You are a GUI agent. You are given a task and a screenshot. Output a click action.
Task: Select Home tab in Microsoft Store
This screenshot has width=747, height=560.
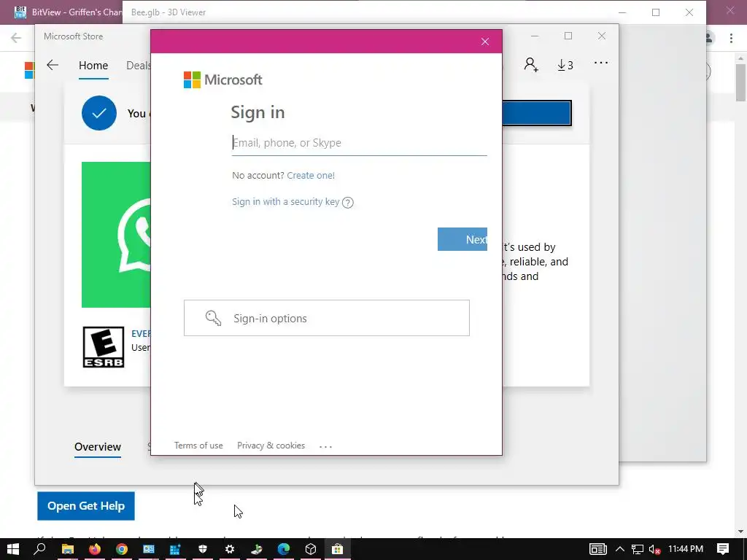[x=93, y=65]
